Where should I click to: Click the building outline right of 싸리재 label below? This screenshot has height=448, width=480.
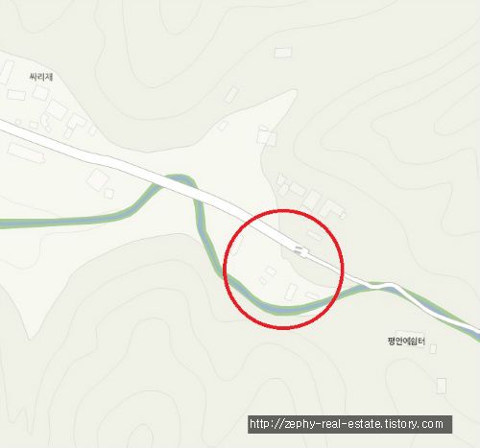40,93
